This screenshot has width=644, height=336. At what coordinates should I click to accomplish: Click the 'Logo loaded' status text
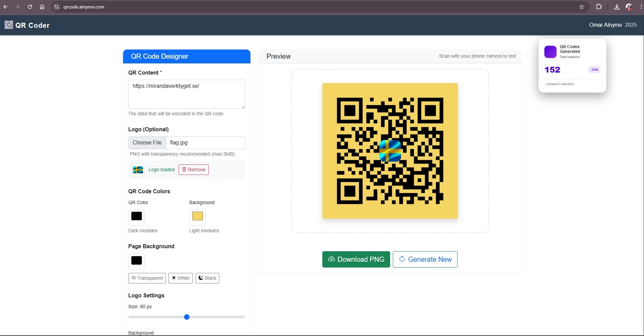[x=162, y=170]
